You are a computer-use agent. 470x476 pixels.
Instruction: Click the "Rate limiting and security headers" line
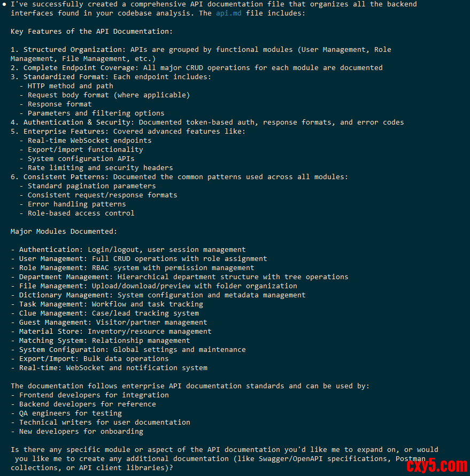click(x=96, y=168)
